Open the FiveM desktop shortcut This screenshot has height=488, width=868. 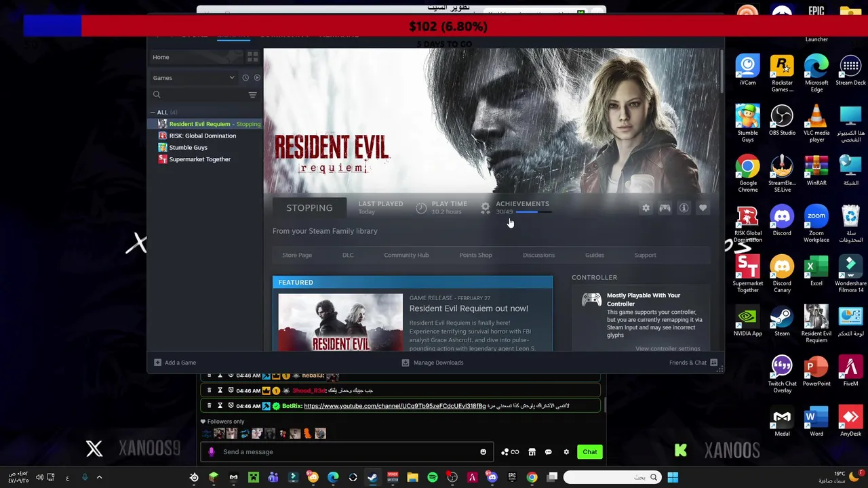(850, 372)
